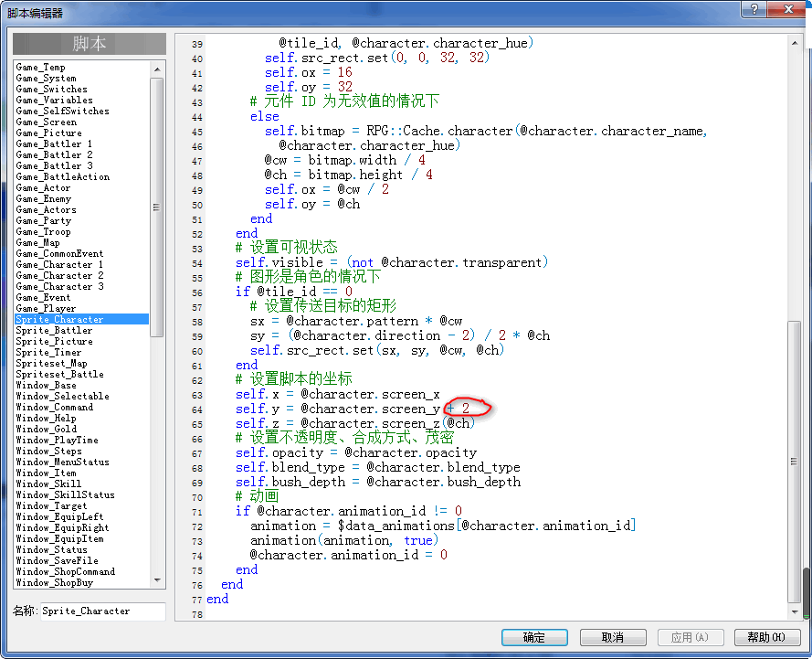The width and height of the screenshot is (812, 659).
Task: Select Game_Troop in the list
Action: point(44,231)
